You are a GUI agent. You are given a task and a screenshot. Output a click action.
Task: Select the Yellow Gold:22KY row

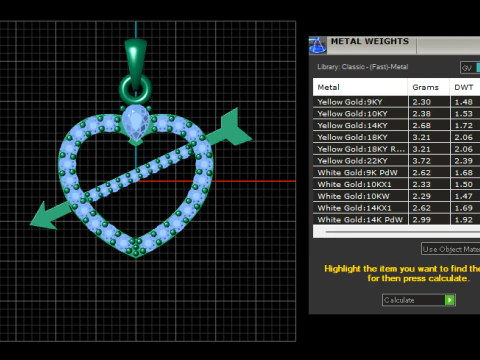397,161
